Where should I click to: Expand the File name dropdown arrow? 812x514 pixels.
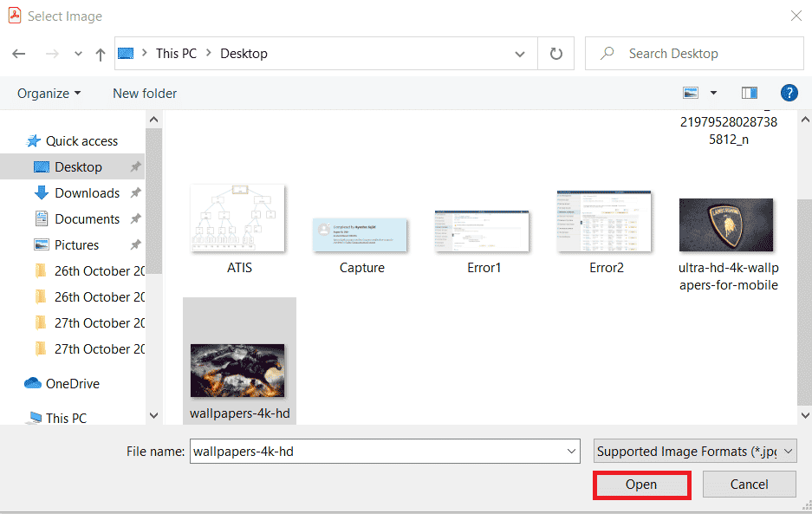pyautogui.click(x=571, y=452)
